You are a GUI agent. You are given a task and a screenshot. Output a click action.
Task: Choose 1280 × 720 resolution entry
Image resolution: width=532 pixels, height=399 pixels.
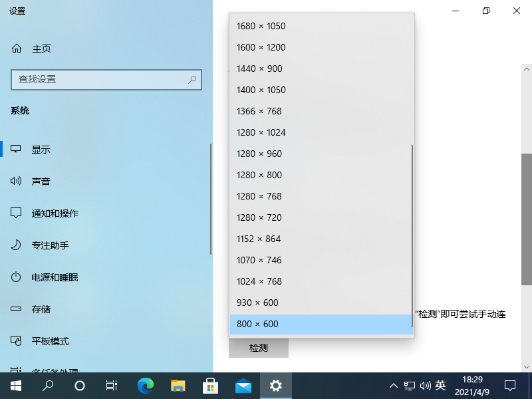pyautogui.click(x=259, y=217)
